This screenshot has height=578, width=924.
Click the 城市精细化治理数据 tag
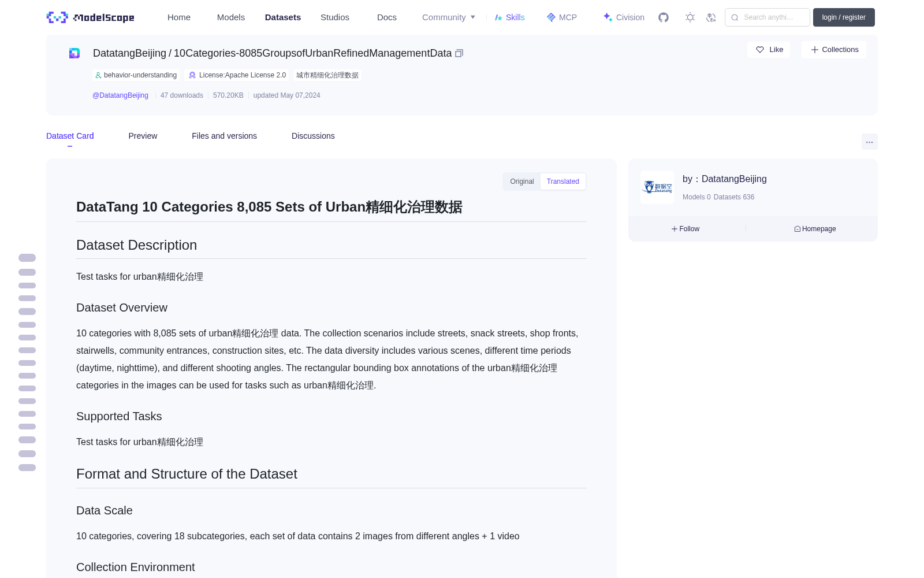[x=327, y=75]
